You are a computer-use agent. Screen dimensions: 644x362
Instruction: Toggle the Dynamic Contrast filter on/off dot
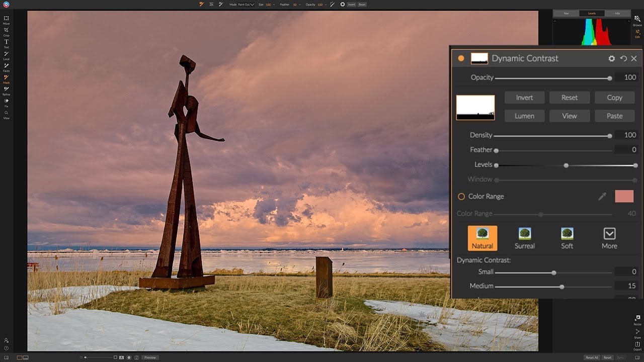point(461,58)
